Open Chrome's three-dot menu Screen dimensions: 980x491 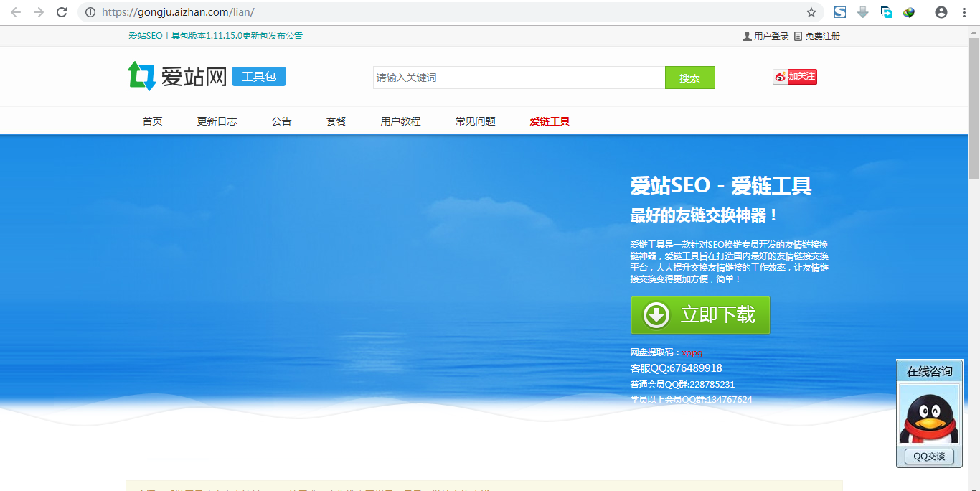coord(964,12)
